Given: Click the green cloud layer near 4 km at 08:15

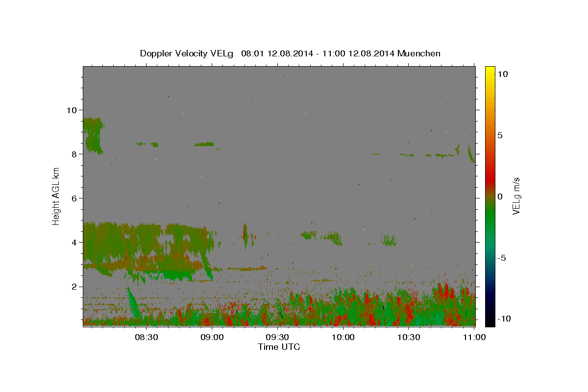Looking at the screenshot, I should point(113,243).
